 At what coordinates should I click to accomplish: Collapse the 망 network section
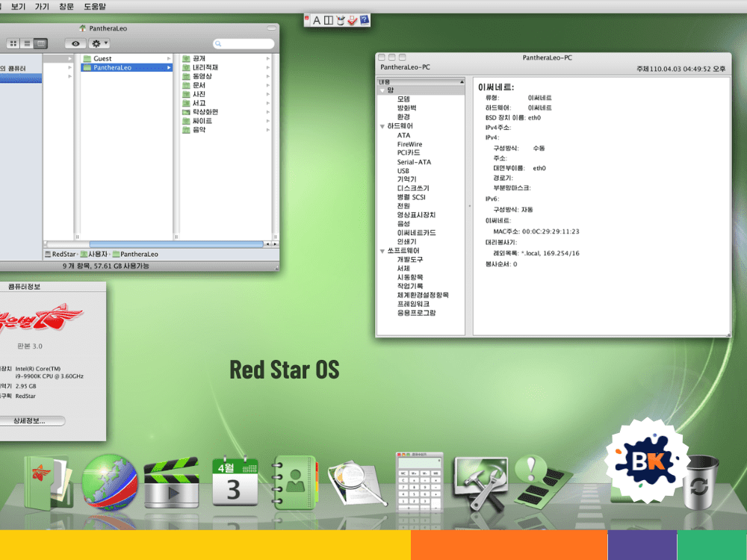coord(382,90)
